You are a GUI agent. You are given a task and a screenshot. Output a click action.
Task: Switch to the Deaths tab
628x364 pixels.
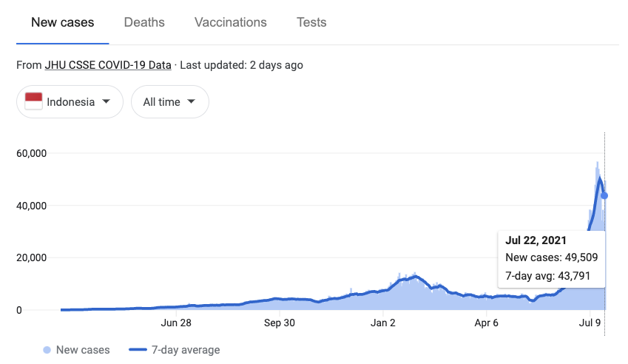point(144,22)
